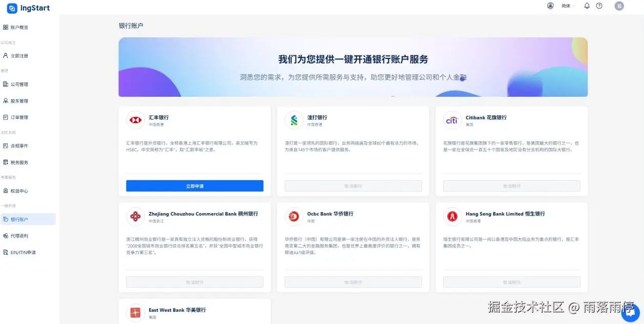The image size is (644, 324).
Task: Click the HSBC 汇丰银行 logo
Action: (x=135, y=120)
